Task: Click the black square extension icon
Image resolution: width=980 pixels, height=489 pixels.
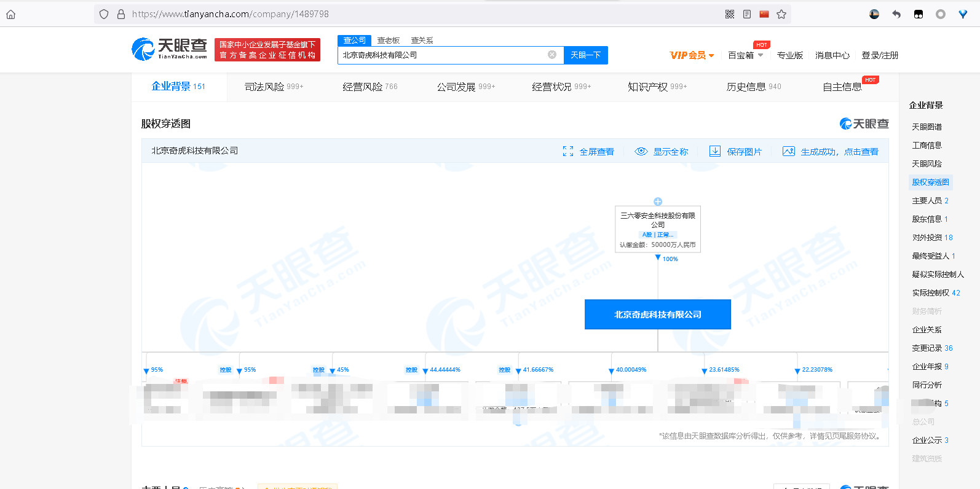Action: [x=919, y=14]
